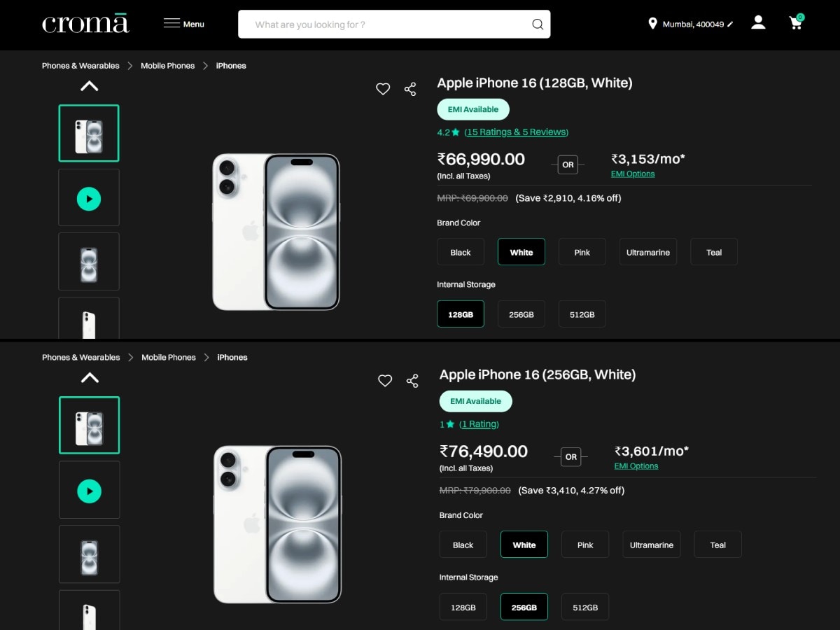Select 512GB storage for first iPhone listing
Image resolution: width=840 pixels, height=630 pixels.
582,314
